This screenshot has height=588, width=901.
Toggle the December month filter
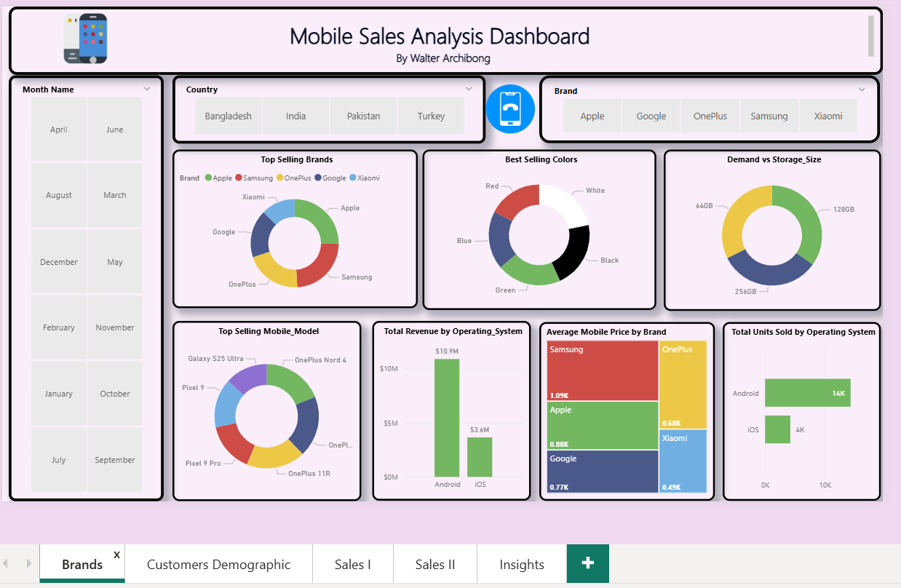(x=59, y=262)
